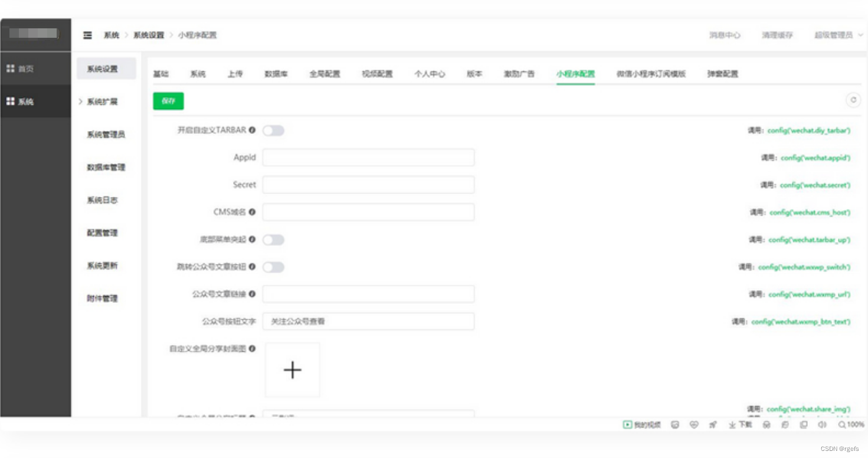Click the 公众号按钮文字 input field
The width and height of the screenshot is (868, 458).
[x=368, y=322]
